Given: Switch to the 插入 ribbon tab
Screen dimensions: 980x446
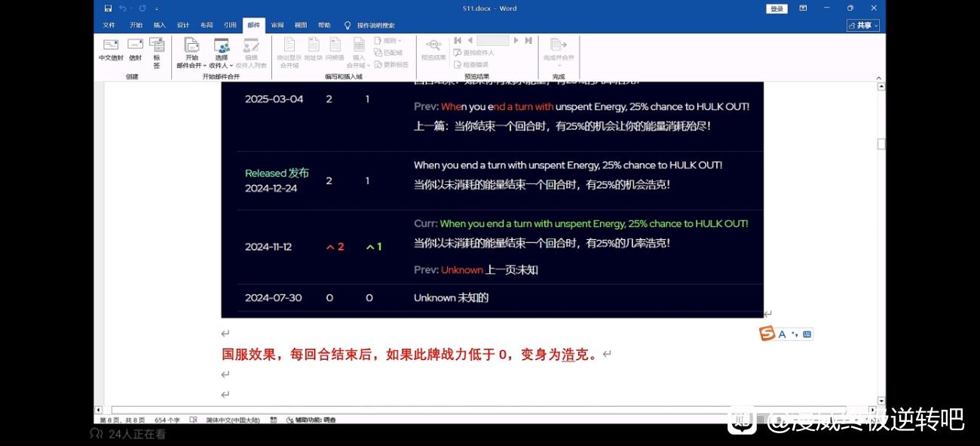Looking at the screenshot, I should click(x=160, y=25).
